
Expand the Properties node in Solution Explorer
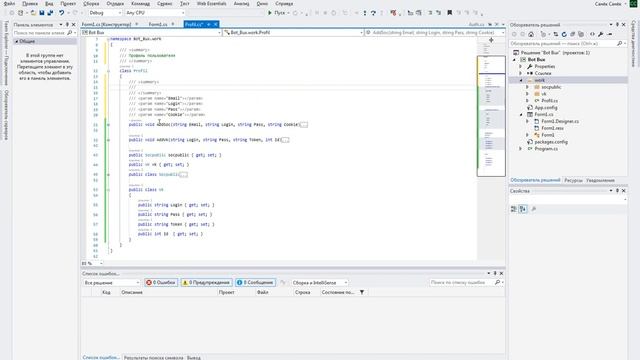point(521,67)
